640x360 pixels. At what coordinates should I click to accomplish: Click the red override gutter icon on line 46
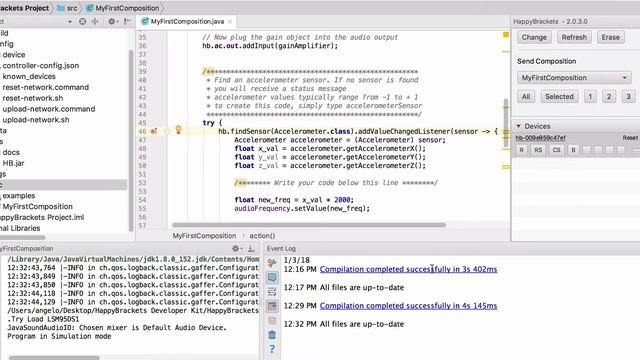(154, 131)
